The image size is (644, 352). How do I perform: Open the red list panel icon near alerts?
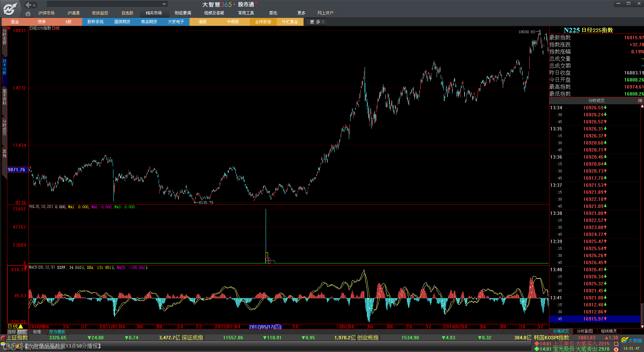pyautogui.click(x=616, y=344)
